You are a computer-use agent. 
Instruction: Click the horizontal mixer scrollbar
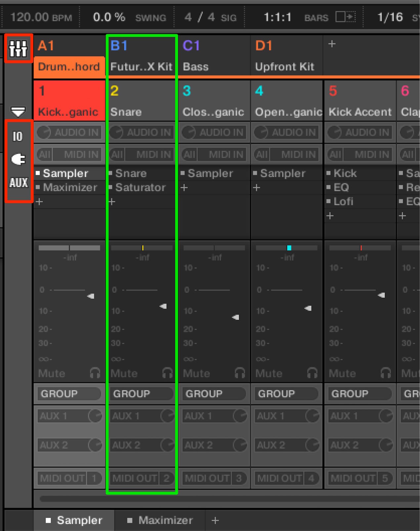[x=229, y=499]
